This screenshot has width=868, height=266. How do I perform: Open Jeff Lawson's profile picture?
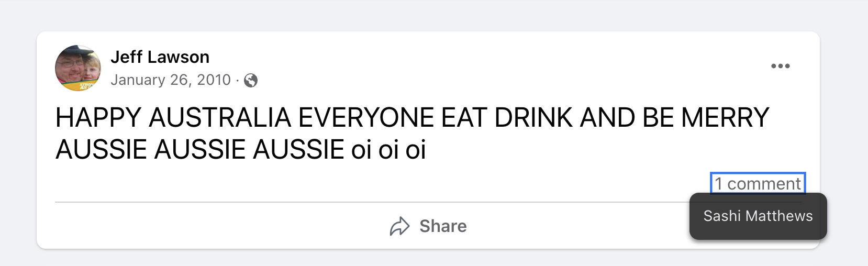click(x=78, y=68)
